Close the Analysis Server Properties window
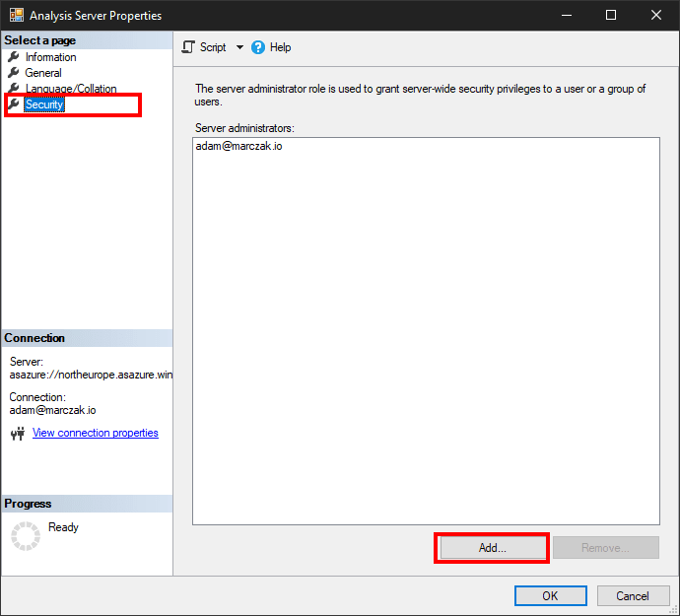 click(x=656, y=16)
